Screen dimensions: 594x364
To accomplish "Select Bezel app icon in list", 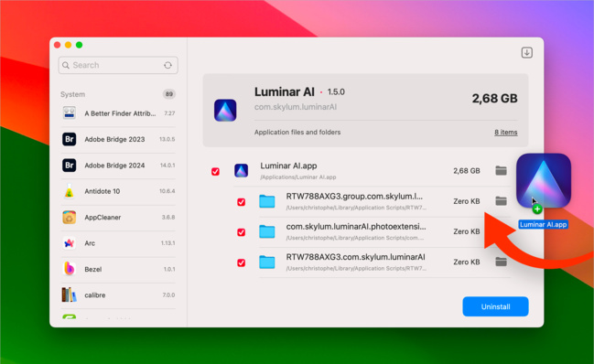I will pos(69,269).
